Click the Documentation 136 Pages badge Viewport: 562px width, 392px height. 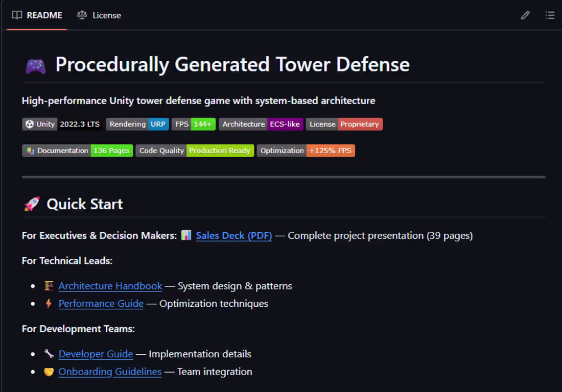(x=77, y=151)
